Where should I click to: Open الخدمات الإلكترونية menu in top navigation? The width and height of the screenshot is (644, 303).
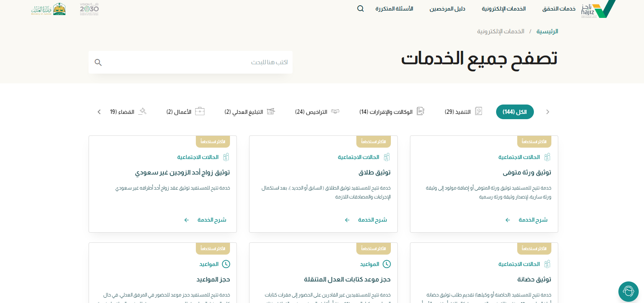(503, 9)
